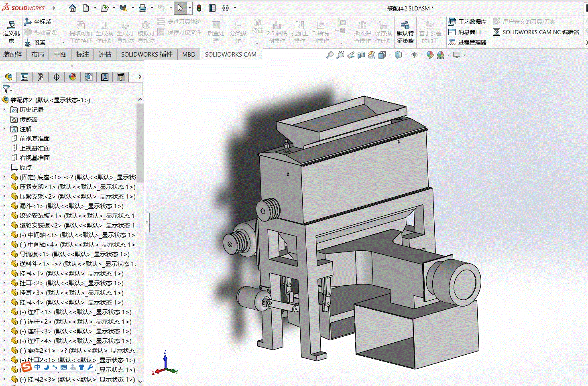
Task: Open 默认特征策略 default feature strategy
Action: pos(405,32)
